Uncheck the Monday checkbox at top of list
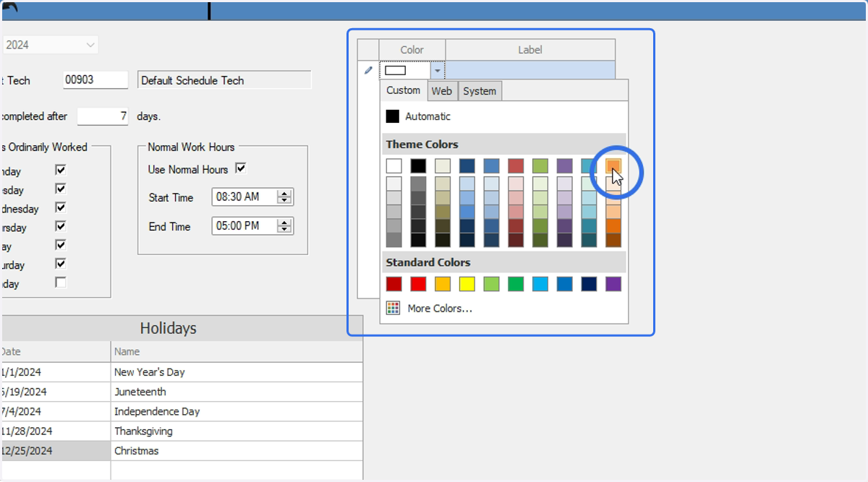The height and width of the screenshot is (482, 868). pyautogui.click(x=61, y=170)
